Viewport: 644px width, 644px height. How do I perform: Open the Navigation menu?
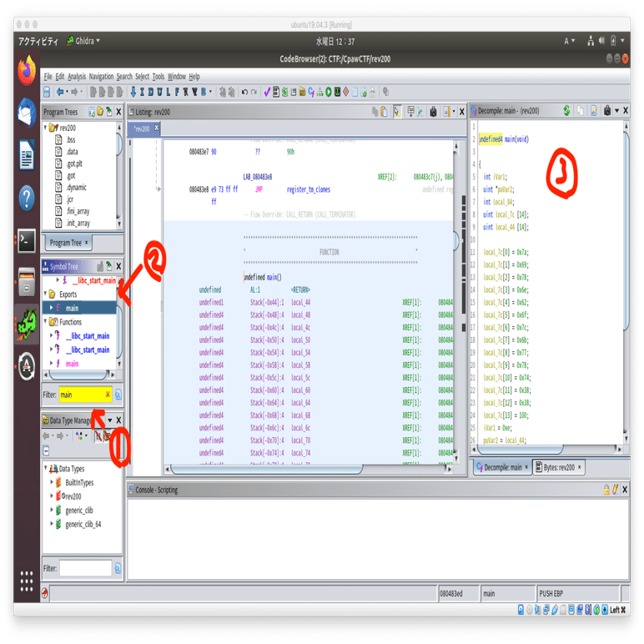[x=101, y=77]
